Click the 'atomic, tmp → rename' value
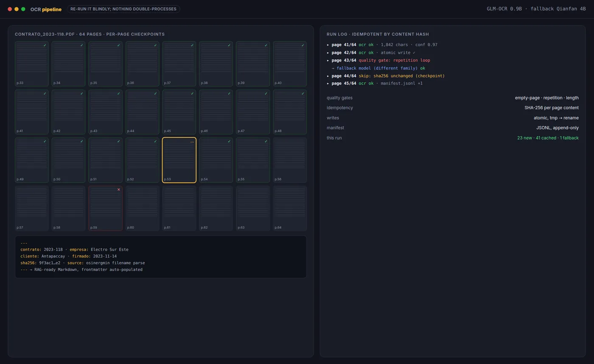Viewport: 594px width, 364px height. (x=556, y=118)
